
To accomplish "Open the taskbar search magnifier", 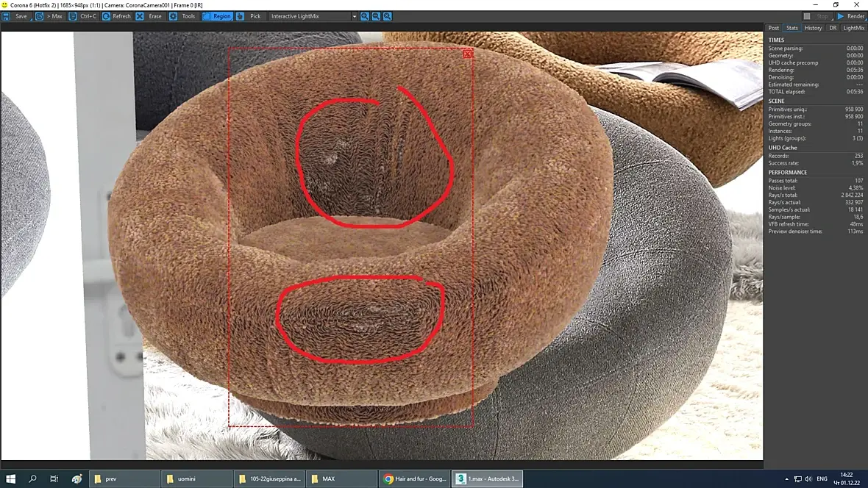I will click(x=32, y=478).
